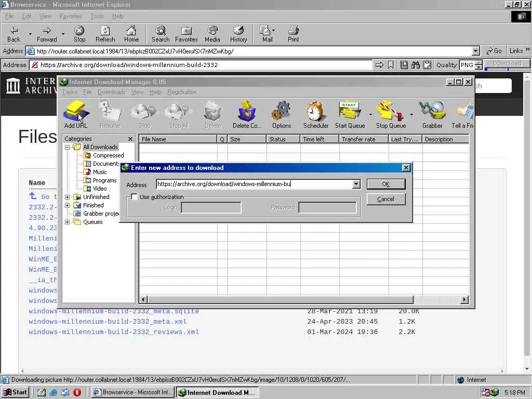Expand the Queues category

click(67, 222)
